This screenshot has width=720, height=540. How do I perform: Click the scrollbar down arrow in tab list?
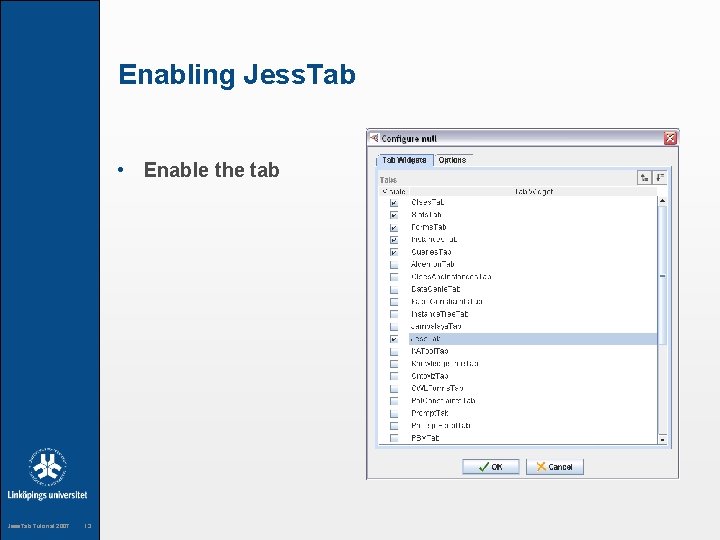[x=662, y=439]
